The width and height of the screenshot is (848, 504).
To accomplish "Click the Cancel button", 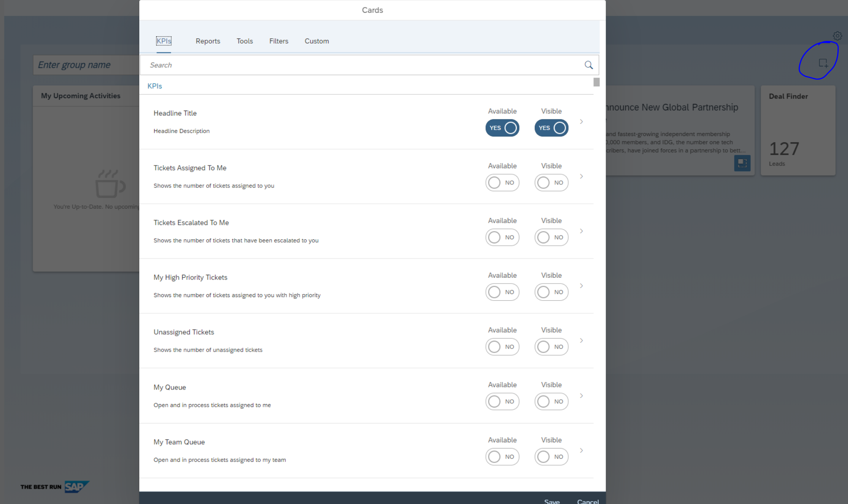I will (588, 501).
